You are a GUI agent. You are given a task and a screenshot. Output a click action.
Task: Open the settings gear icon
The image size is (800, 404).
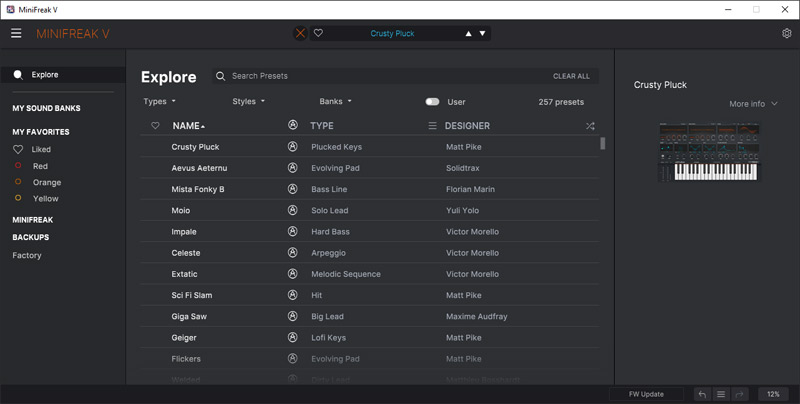click(x=786, y=33)
